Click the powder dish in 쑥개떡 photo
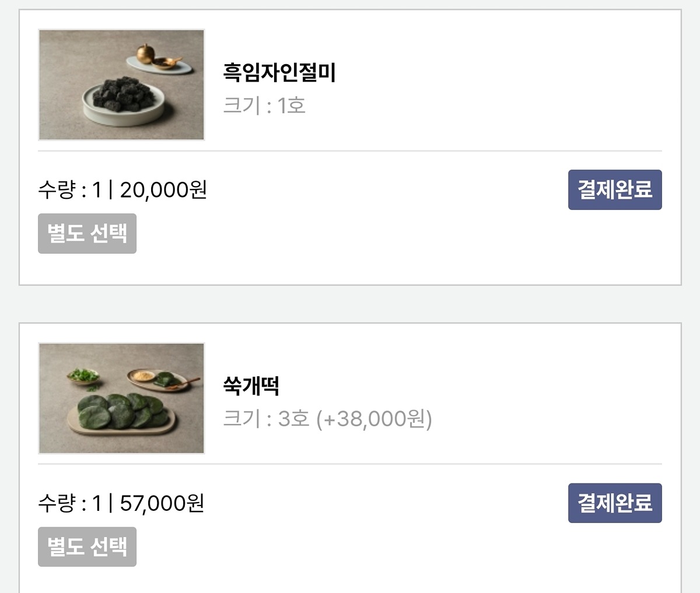Viewport: 700px width, 593px height. (x=142, y=376)
